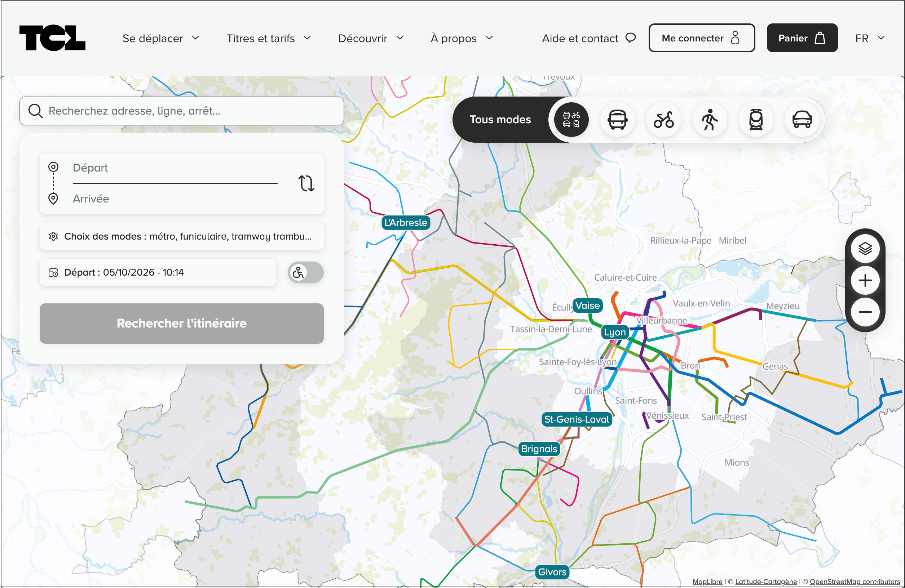Viewport: 905px width, 588px height.
Task: Click the St-Genis-Laval map label
Action: [x=577, y=420]
